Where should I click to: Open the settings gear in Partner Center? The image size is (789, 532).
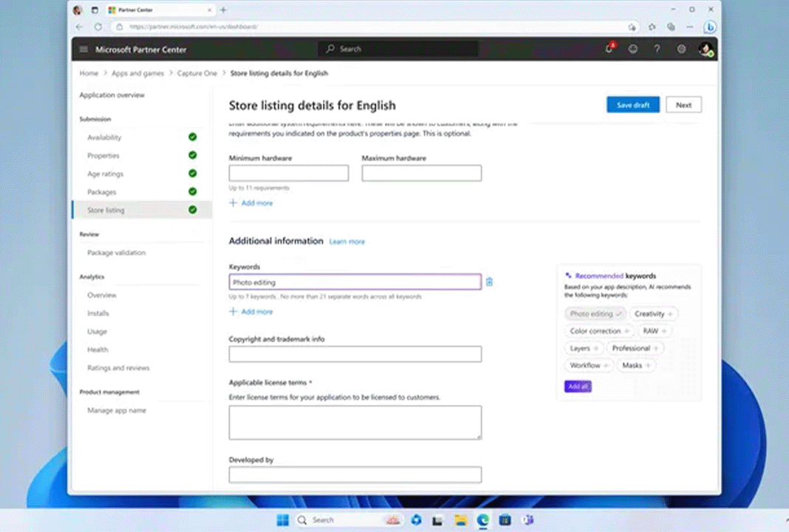pyautogui.click(x=681, y=49)
